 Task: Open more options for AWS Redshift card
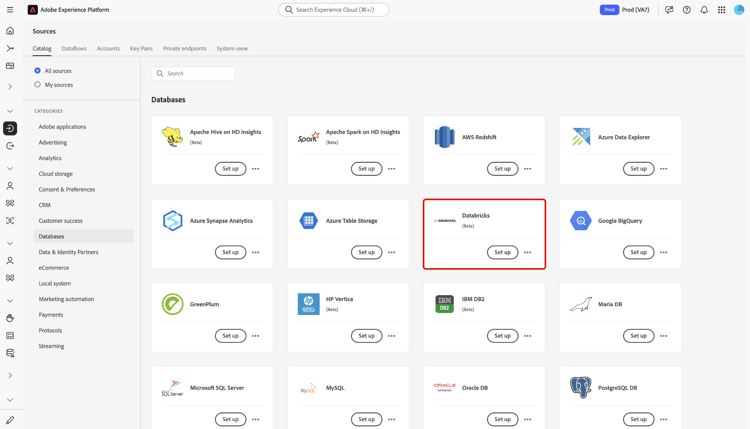pos(528,169)
